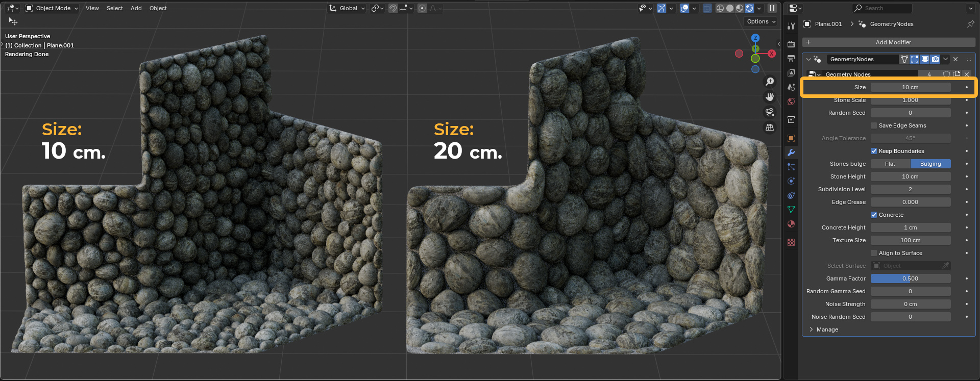Click the Add Modifier button
Screen dimensions: 980x381
pos(889,42)
